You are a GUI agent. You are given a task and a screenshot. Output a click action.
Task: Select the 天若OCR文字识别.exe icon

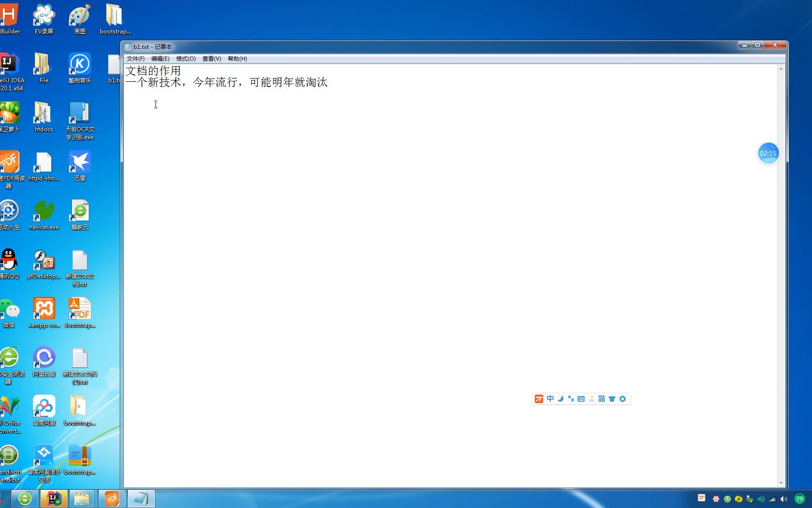tap(80, 121)
